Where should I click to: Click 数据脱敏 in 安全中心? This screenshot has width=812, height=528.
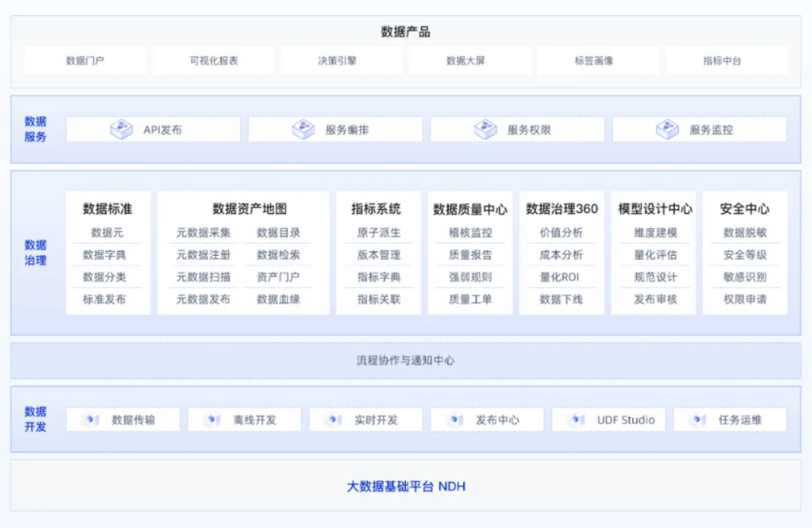pos(744,233)
